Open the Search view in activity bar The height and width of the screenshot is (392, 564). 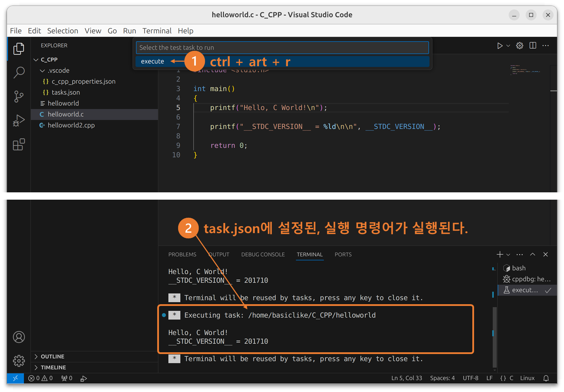19,72
